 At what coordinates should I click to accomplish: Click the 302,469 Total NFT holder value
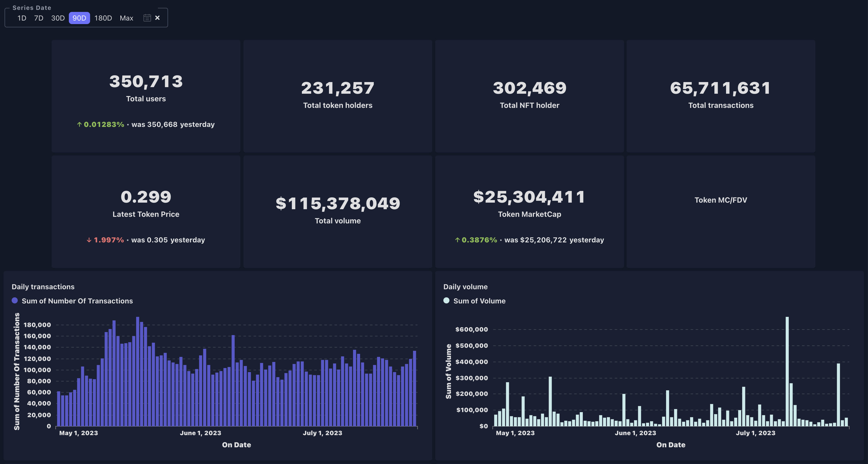tap(529, 88)
